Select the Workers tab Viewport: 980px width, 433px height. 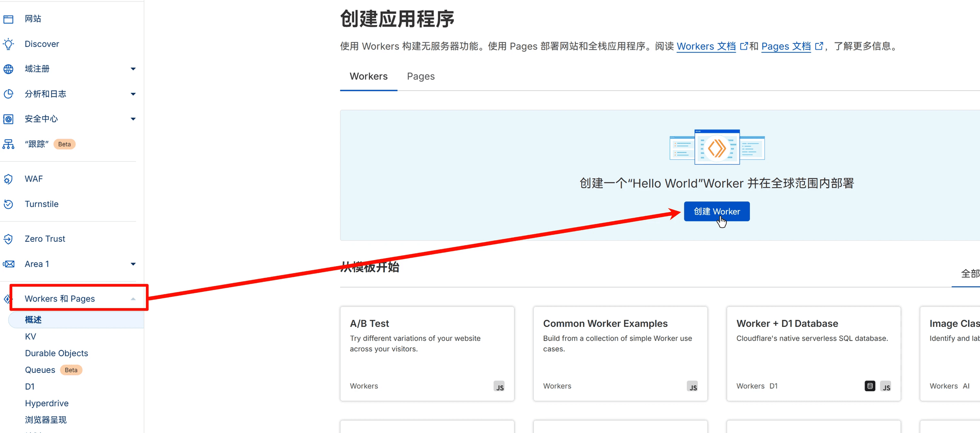click(x=369, y=77)
